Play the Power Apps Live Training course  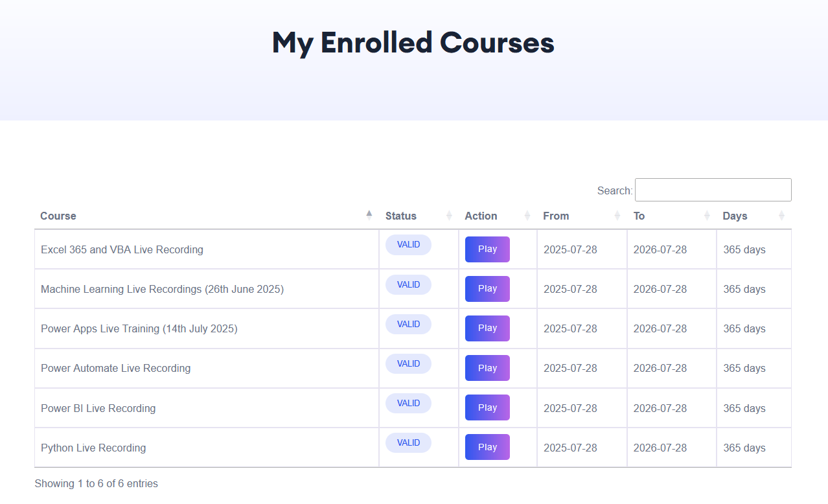click(487, 328)
